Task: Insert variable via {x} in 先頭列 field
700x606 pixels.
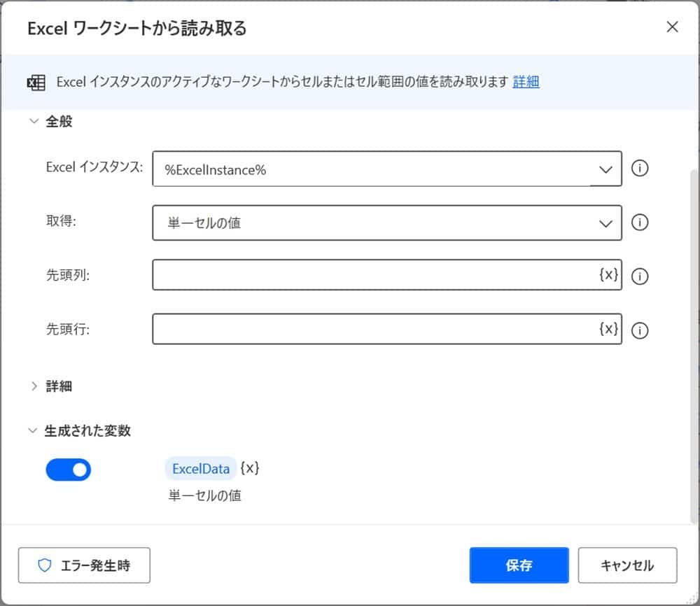Action: point(608,275)
